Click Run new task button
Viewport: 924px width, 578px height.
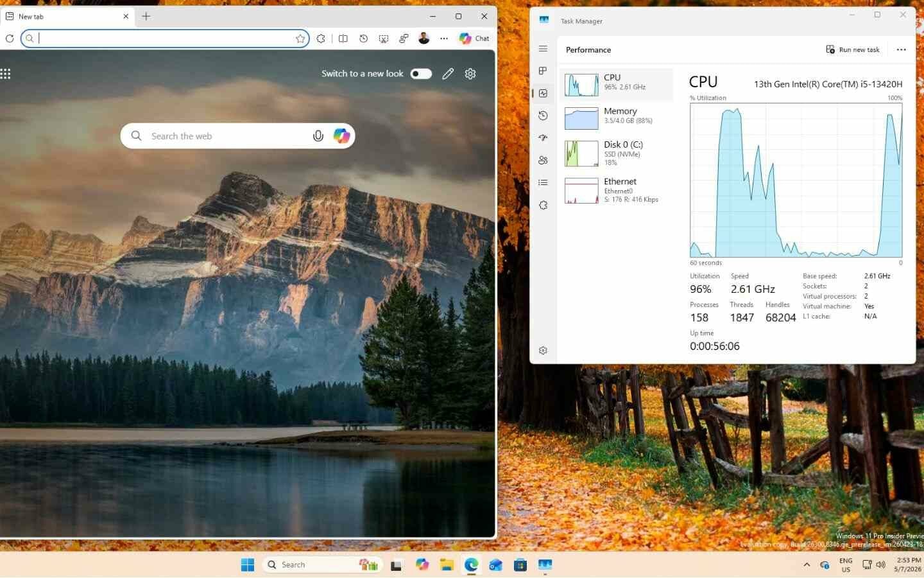(x=853, y=49)
